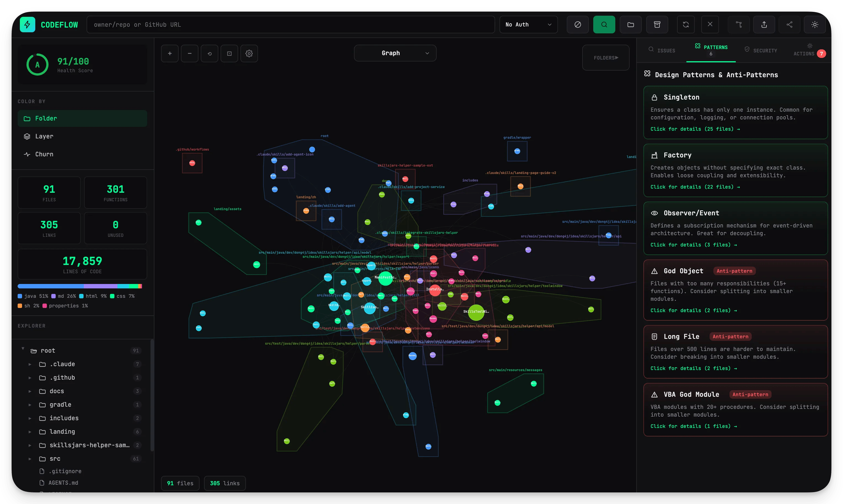Viewport: 843px width, 504px height.
Task: Click the owner/repo GitHub URL input field
Action: point(291,25)
